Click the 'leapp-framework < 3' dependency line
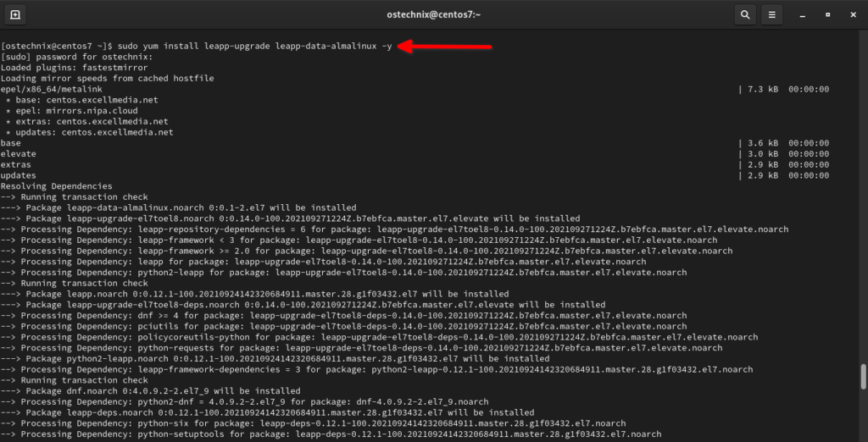Viewport: 868px width, 442px height. pos(359,240)
